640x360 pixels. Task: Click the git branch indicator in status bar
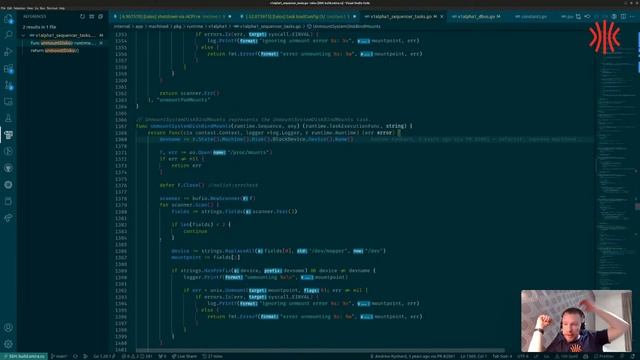click(x=59, y=356)
